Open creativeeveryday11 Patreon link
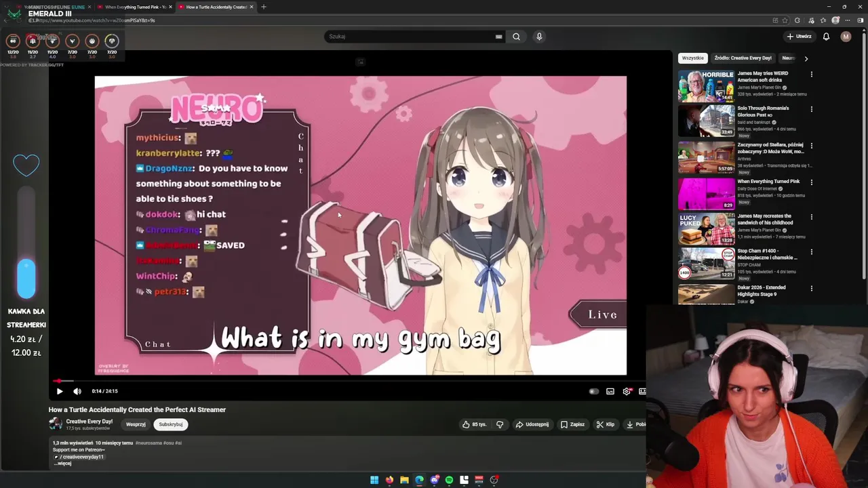Viewport: 868px width, 488px height. coord(79,457)
